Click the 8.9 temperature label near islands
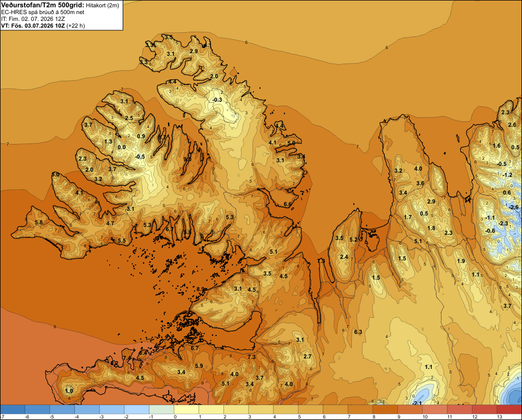Viewport: 522px width, 420px height. click(200, 289)
